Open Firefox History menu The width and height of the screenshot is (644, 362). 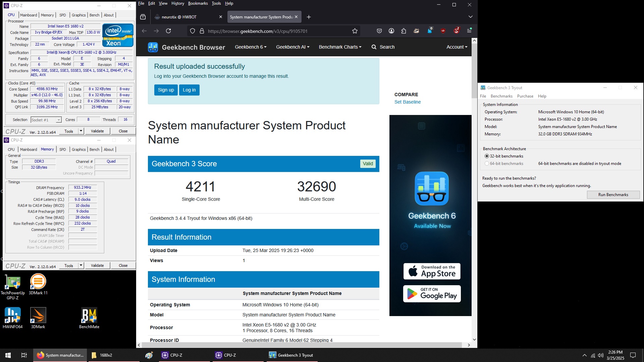tap(177, 3)
